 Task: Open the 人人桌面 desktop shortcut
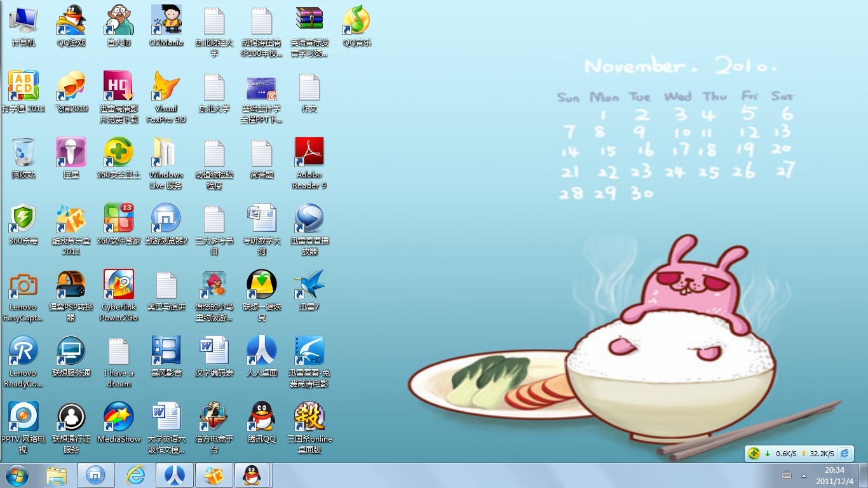(262, 356)
